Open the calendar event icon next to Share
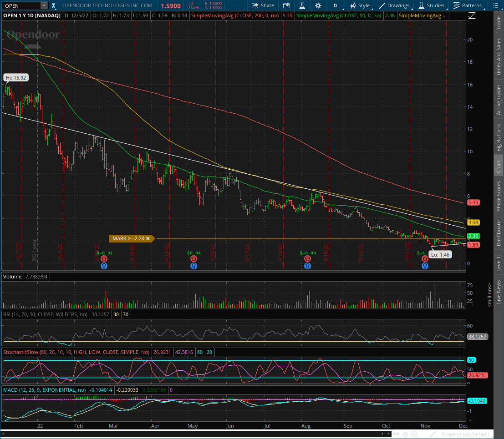 point(286,5)
